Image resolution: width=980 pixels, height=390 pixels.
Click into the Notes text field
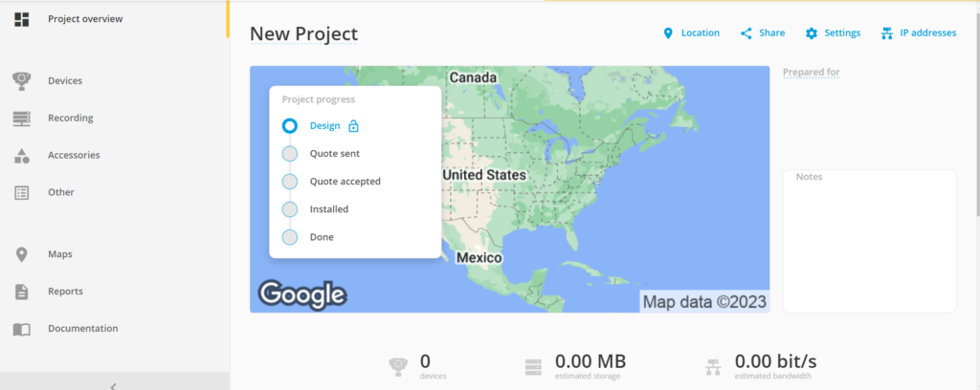(x=869, y=244)
